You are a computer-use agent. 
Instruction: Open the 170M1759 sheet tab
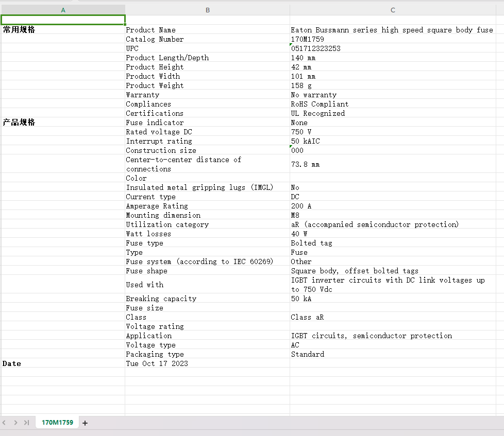tap(57, 423)
